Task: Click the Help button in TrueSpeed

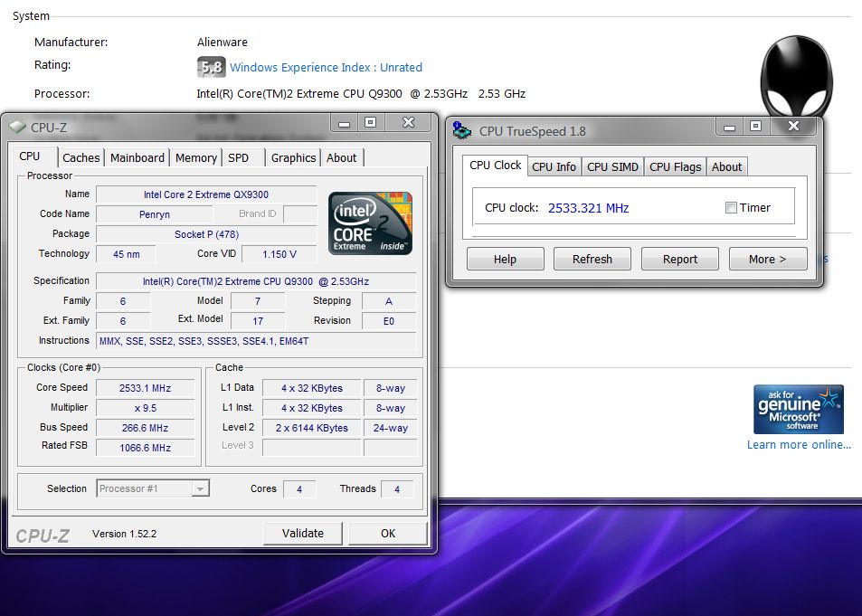Action: click(x=505, y=259)
